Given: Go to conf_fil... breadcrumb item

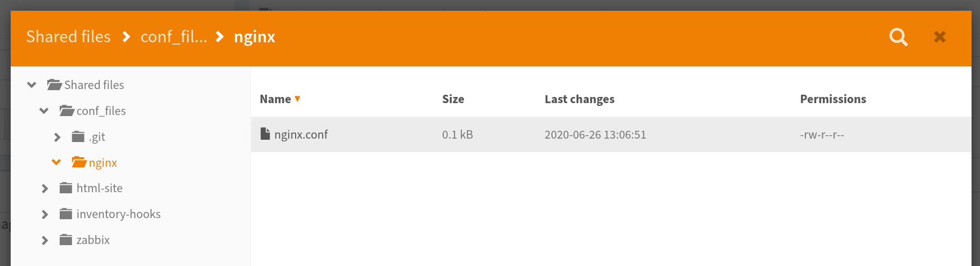Looking at the screenshot, I should [x=174, y=37].
